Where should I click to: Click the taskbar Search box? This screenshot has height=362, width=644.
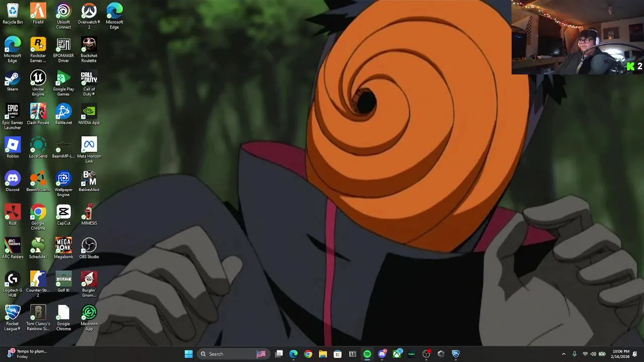tap(233, 354)
